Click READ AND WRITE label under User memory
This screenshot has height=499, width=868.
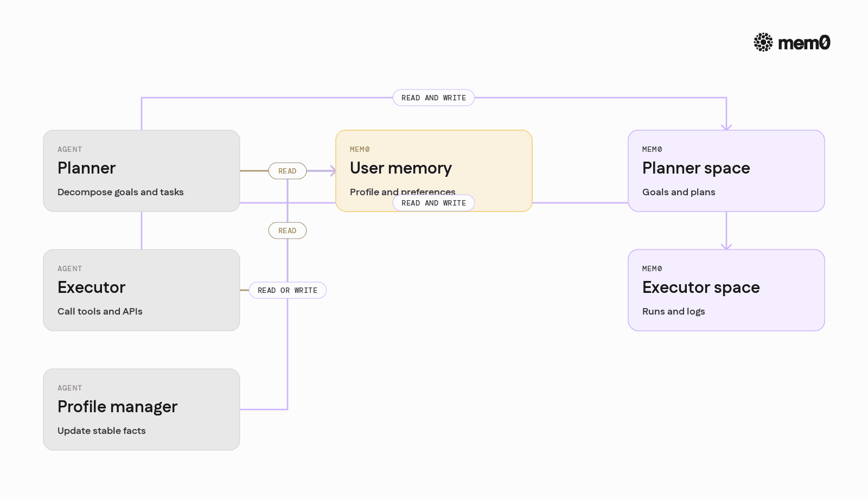click(434, 203)
